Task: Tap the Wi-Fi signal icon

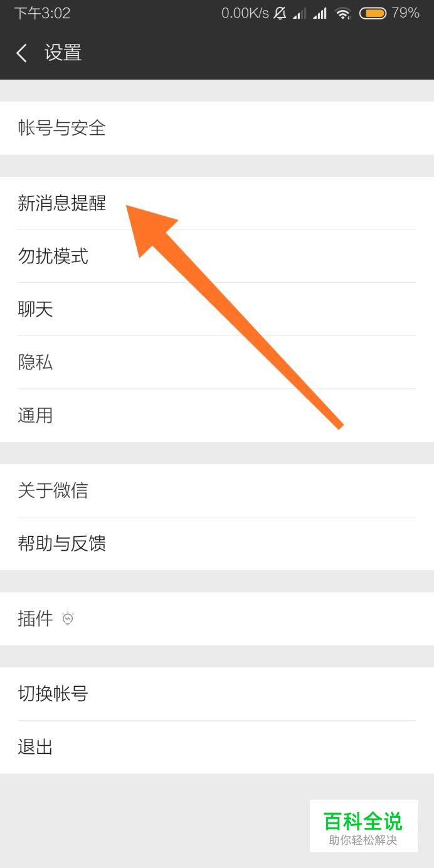Action: click(342, 13)
